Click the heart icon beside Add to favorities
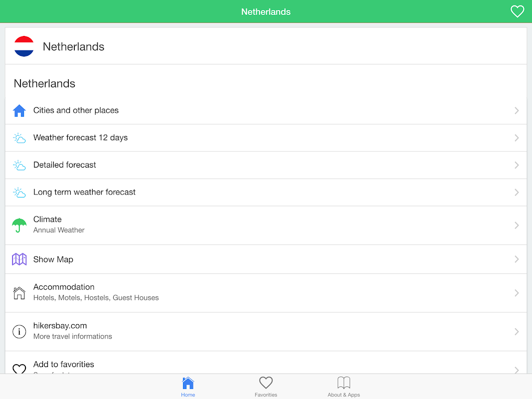Screen dimensions: 532x399 pyautogui.click(x=19, y=369)
